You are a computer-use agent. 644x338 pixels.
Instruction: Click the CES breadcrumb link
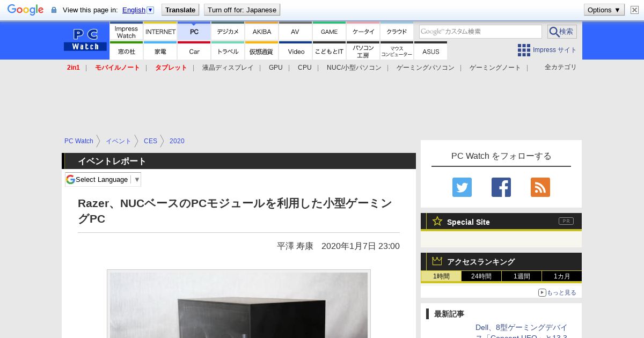click(151, 141)
